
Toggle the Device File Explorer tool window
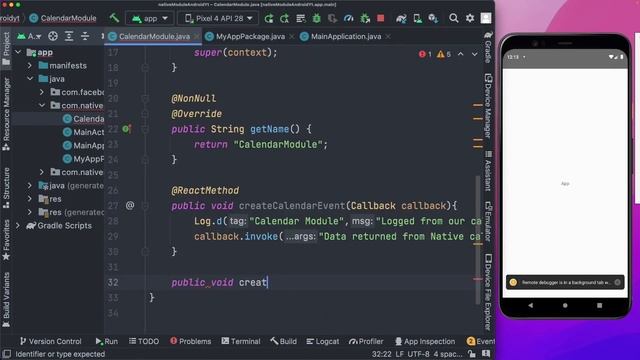point(488,292)
